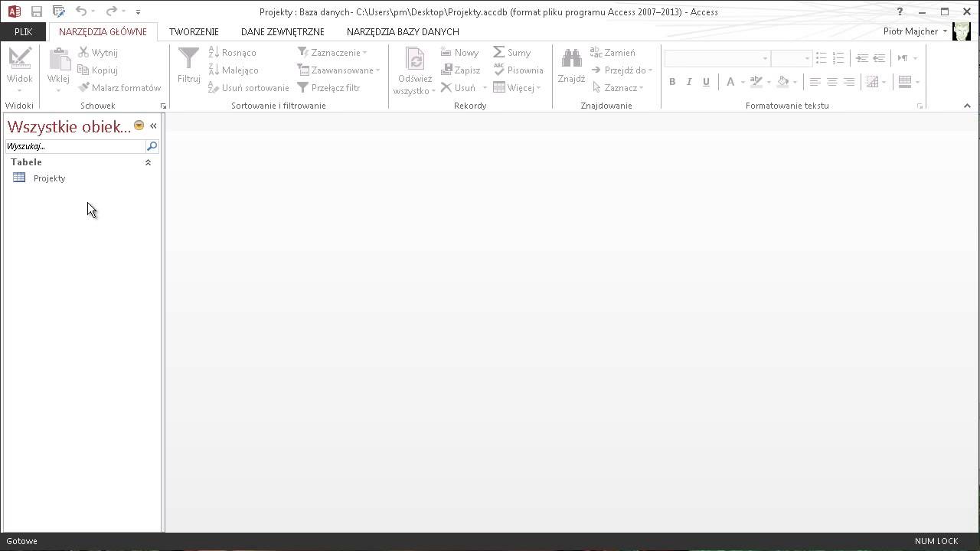Toggle underline formatting
This screenshot has width=980, height=551.
click(x=706, y=82)
